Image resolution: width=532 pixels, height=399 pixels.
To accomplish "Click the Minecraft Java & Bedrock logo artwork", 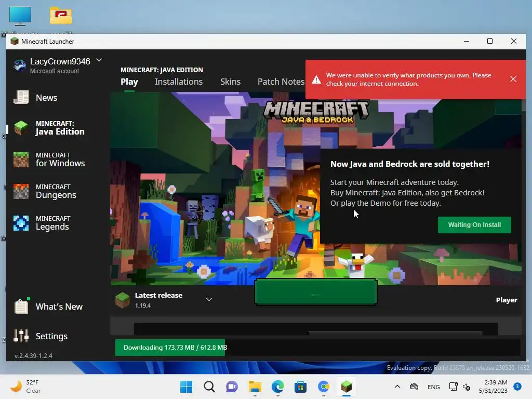I will pos(316,112).
